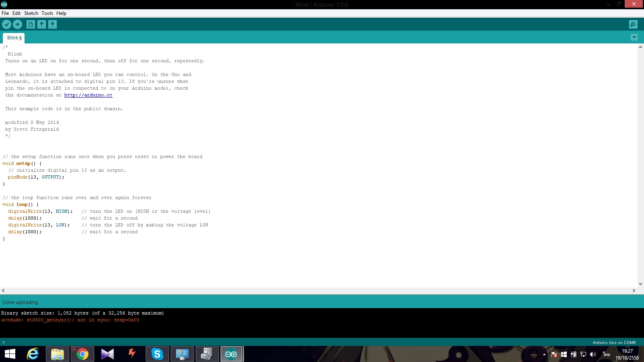
Task: Click the Verify sketch checkmark icon
Action: pyautogui.click(x=6, y=25)
